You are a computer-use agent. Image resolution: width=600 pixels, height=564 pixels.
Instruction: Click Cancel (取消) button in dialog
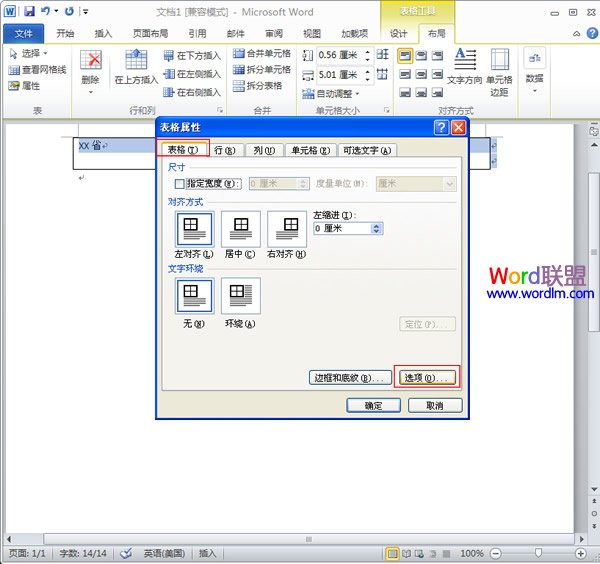pos(435,405)
